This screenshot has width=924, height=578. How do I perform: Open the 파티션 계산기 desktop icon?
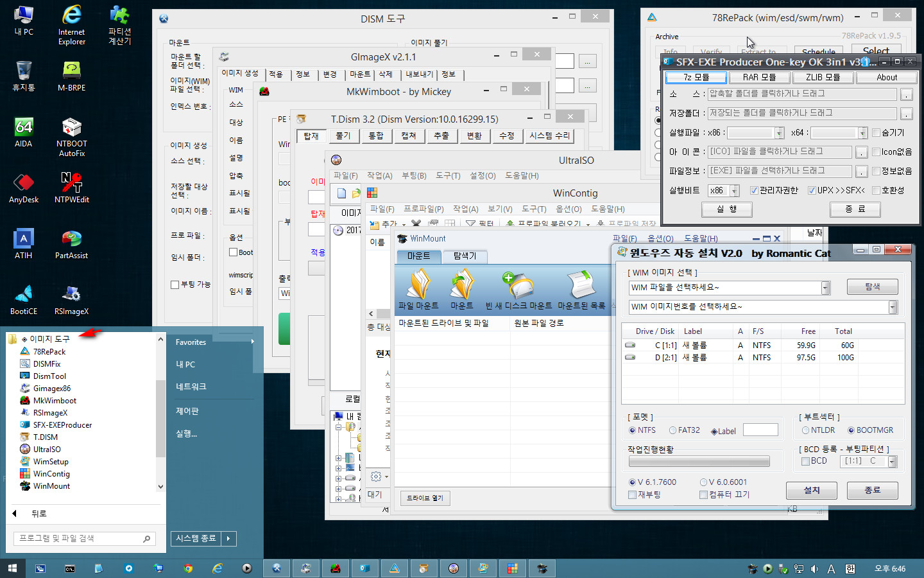119,25
